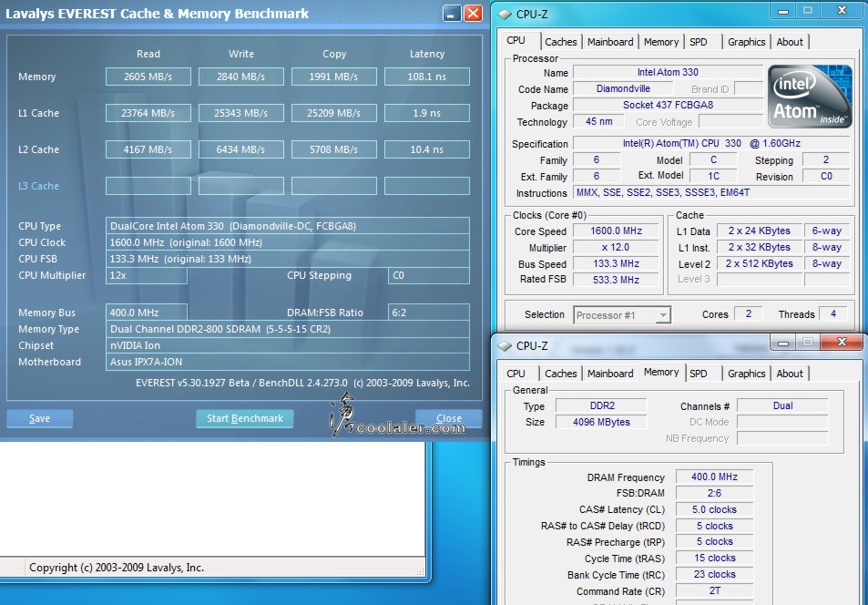
Task: Select Memory tab in the CPU-Z Processor window
Action: 661,42
